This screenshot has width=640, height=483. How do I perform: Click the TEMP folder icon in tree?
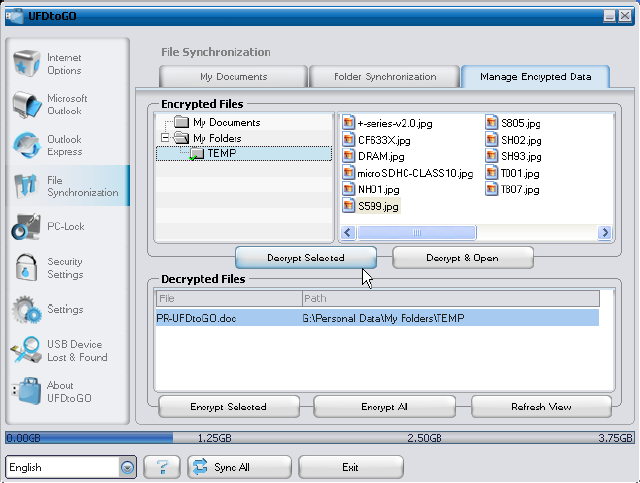coord(196,154)
